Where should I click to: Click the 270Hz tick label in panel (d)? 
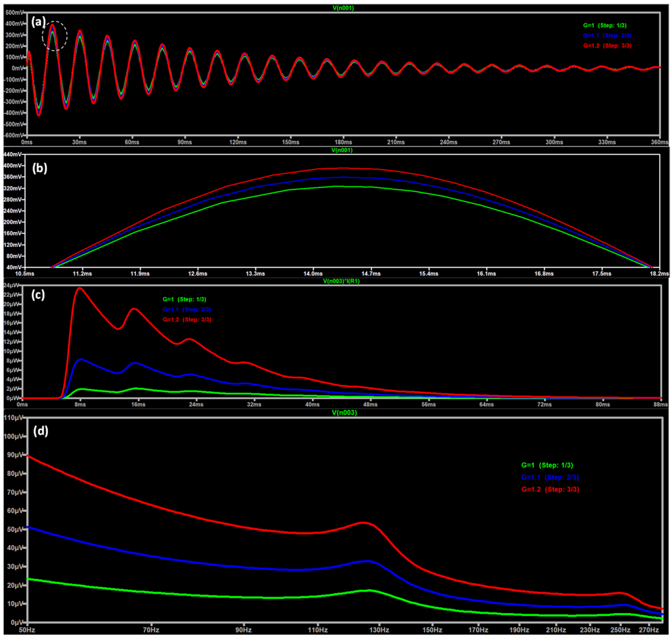tap(649, 630)
